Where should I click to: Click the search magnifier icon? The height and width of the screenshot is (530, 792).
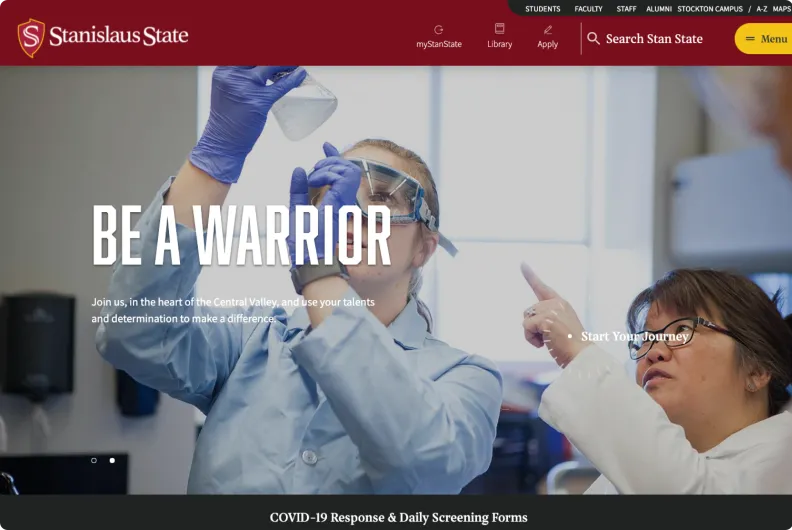[x=593, y=38]
